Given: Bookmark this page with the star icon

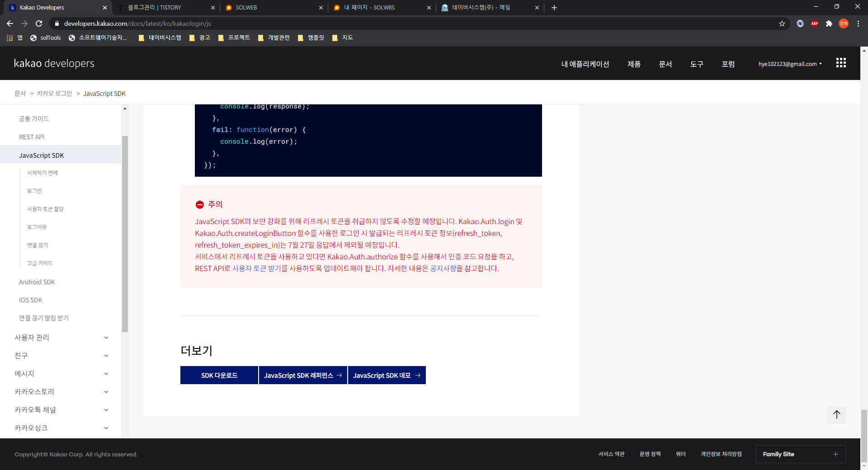Looking at the screenshot, I should click(782, 23).
